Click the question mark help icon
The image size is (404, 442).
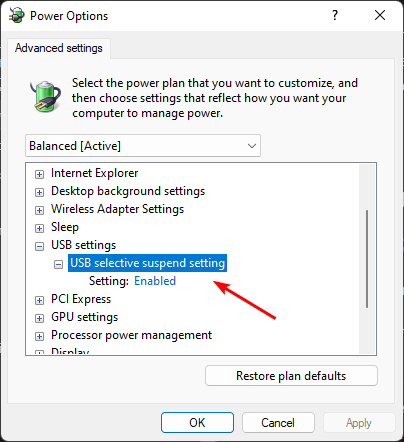335,15
